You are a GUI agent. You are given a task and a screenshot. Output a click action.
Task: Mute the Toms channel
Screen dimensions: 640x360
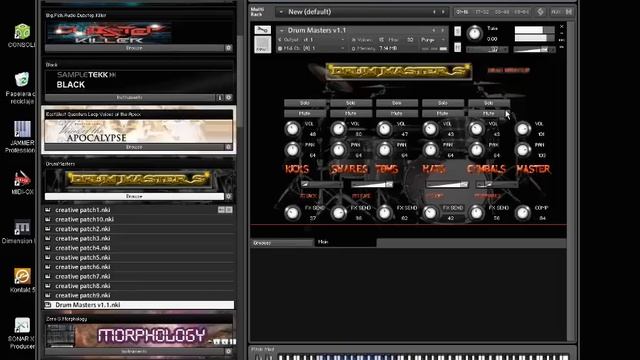(x=397, y=113)
